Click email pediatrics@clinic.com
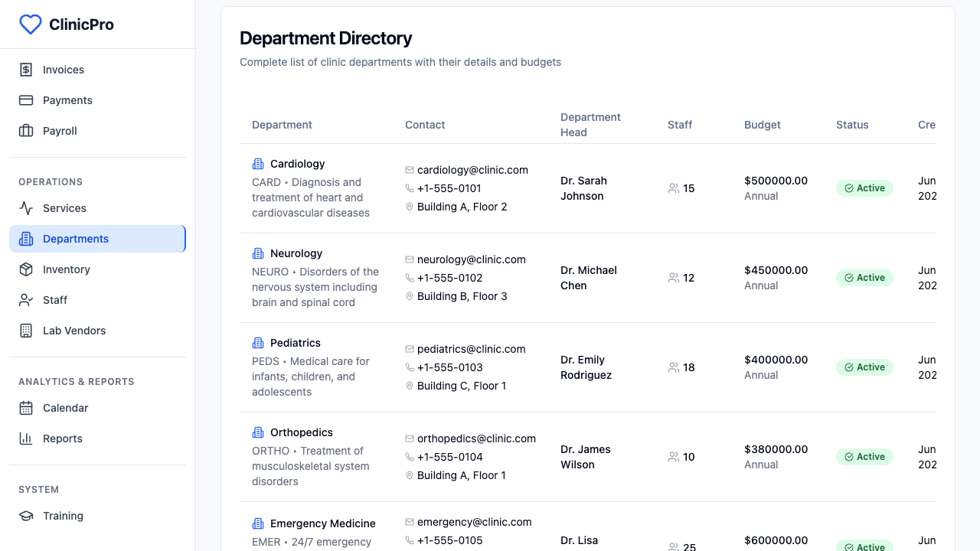The image size is (980, 551). [x=472, y=349]
